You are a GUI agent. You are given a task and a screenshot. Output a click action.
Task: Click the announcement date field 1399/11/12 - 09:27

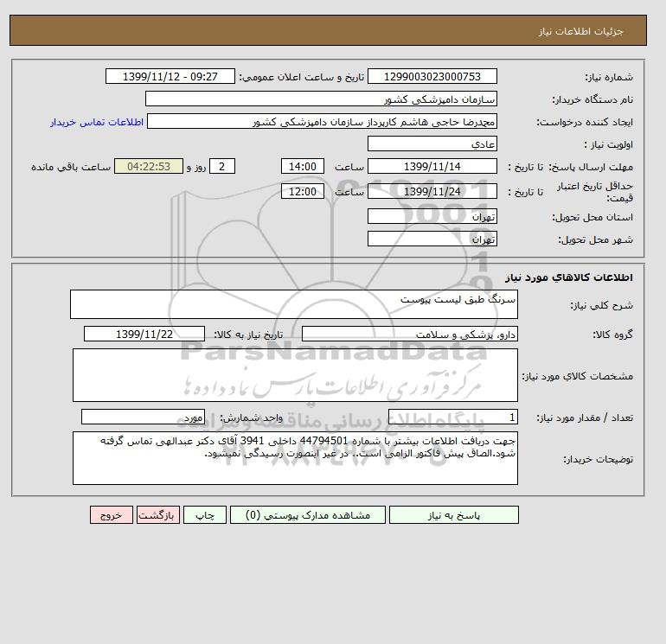(170, 76)
